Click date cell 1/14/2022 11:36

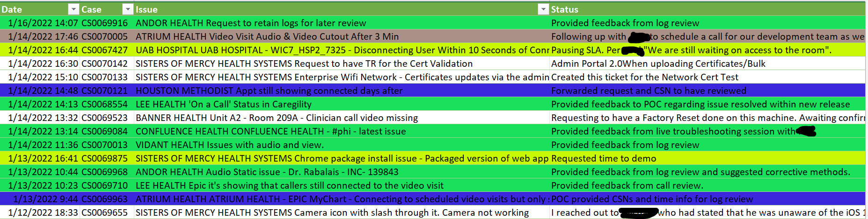click(x=40, y=145)
